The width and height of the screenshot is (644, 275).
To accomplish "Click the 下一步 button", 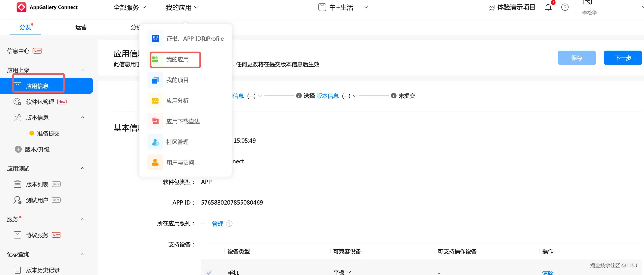I will (623, 58).
